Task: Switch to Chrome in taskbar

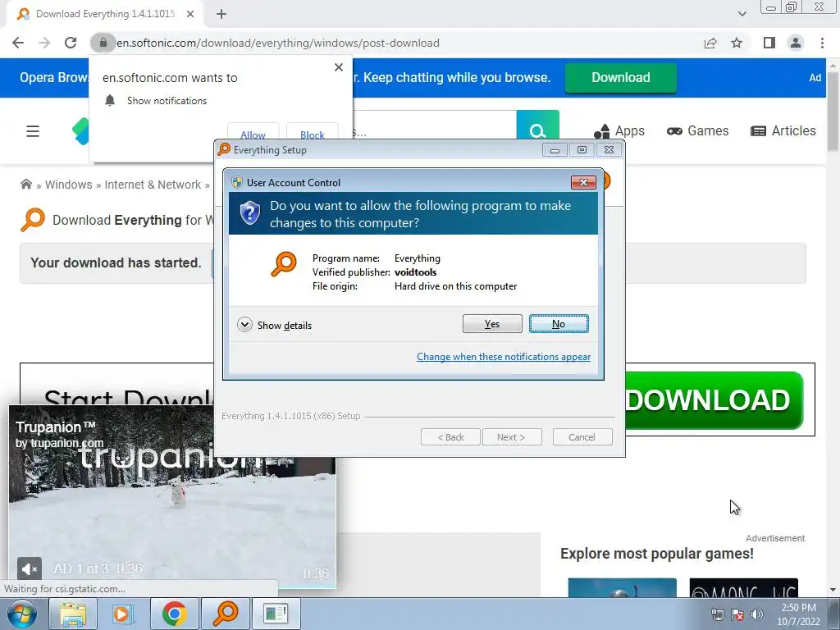Action: [174, 614]
